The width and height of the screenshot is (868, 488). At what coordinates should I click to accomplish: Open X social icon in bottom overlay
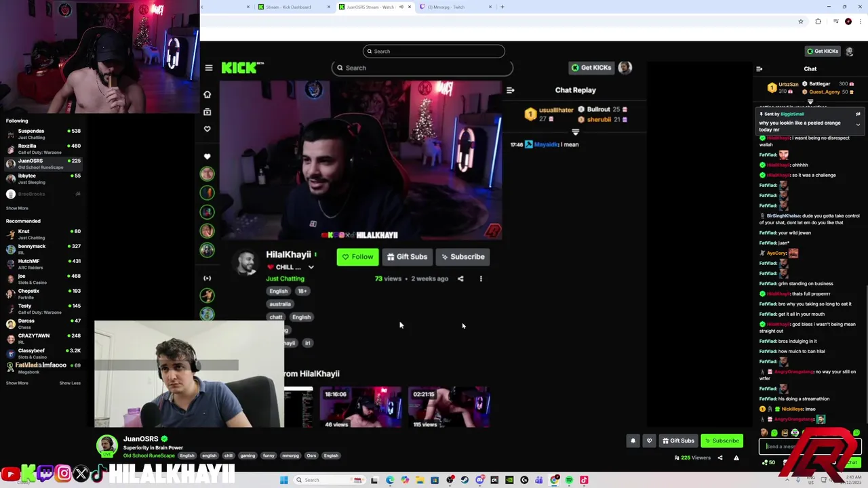(81, 474)
